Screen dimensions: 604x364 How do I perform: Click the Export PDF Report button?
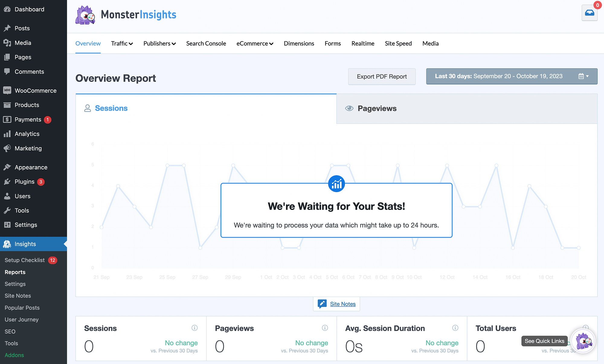click(x=382, y=76)
